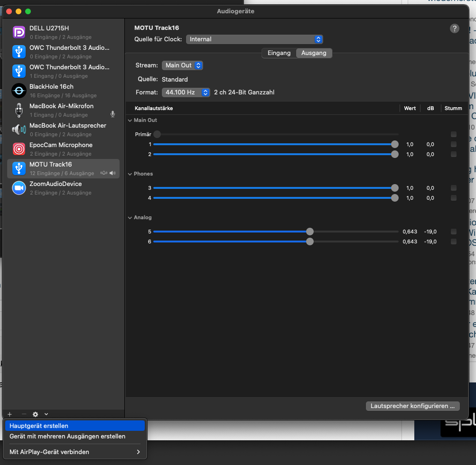
Task: Click the MOTU Track16 USB icon
Action: pos(19,168)
